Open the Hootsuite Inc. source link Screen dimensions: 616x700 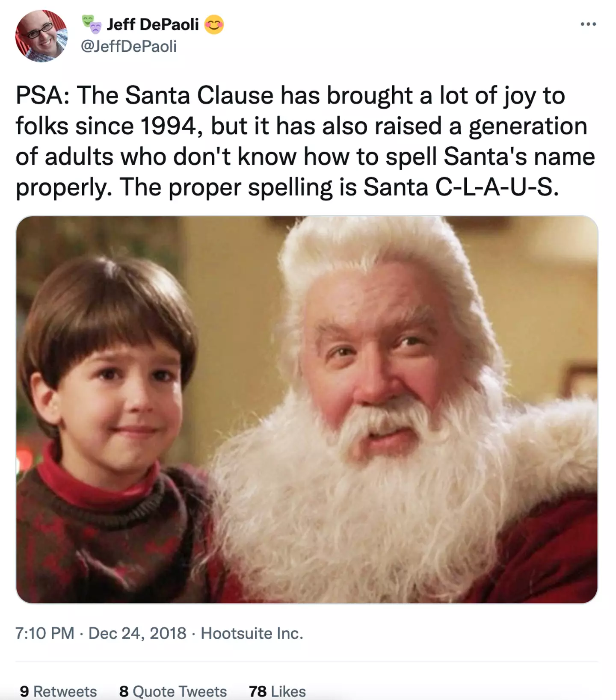click(x=252, y=633)
